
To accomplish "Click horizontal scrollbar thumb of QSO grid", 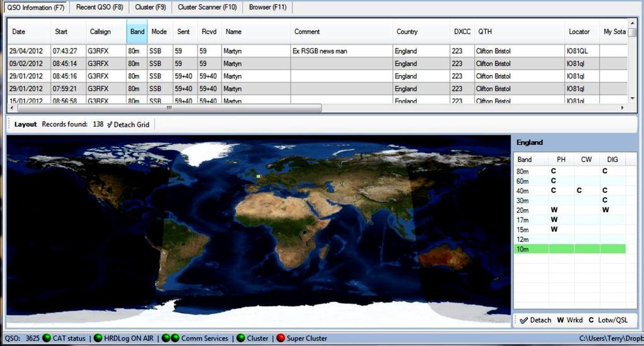I will (169, 108).
